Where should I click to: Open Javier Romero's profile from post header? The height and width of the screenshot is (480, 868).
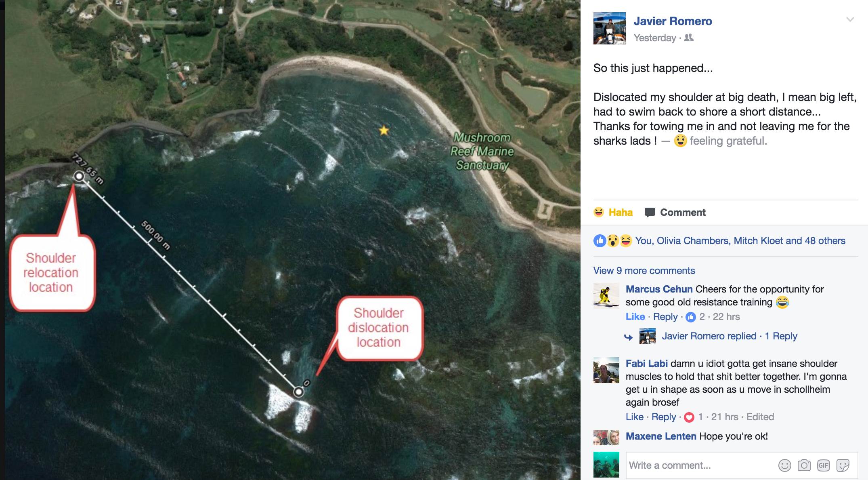point(673,21)
